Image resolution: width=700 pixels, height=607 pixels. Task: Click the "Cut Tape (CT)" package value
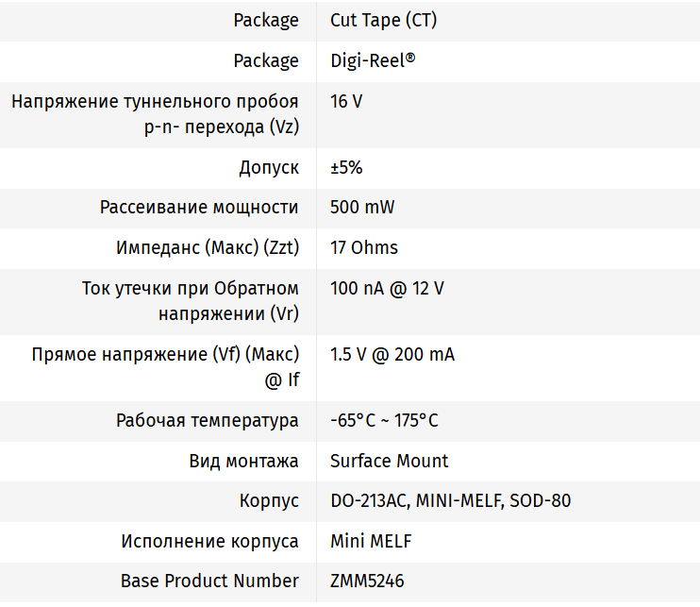pyautogui.click(x=383, y=20)
